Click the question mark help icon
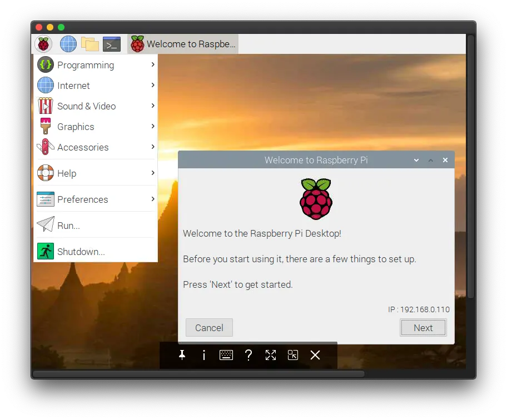The height and width of the screenshot is (420, 507). pyautogui.click(x=248, y=355)
